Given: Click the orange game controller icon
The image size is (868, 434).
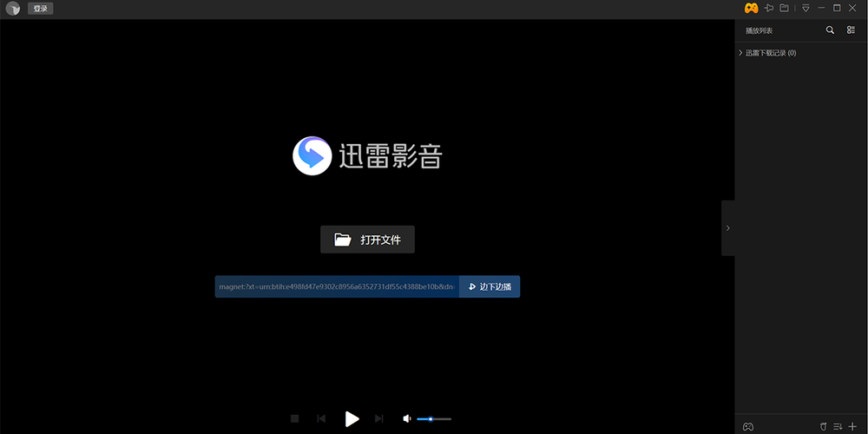Looking at the screenshot, I should (751, 8).
